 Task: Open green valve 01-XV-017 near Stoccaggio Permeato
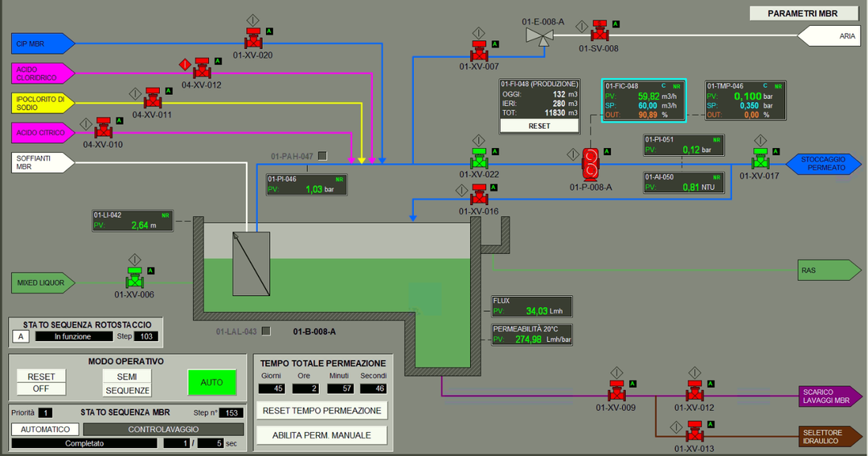pyautogui.click(x=760, y=159)
